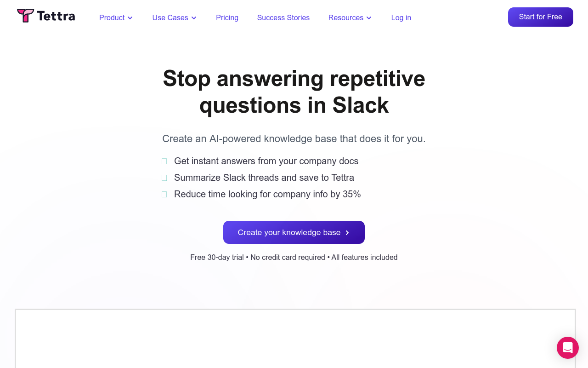
Task: Open the Resources menu label
Action: 346,17
